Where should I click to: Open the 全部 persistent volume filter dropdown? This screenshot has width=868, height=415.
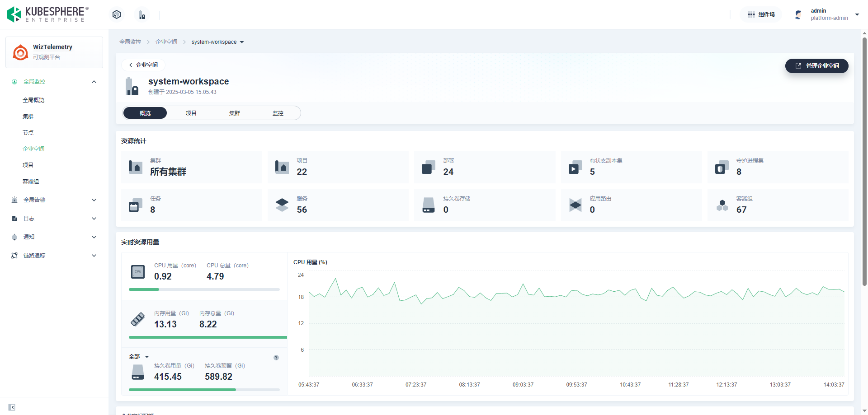tap(139, 357)
